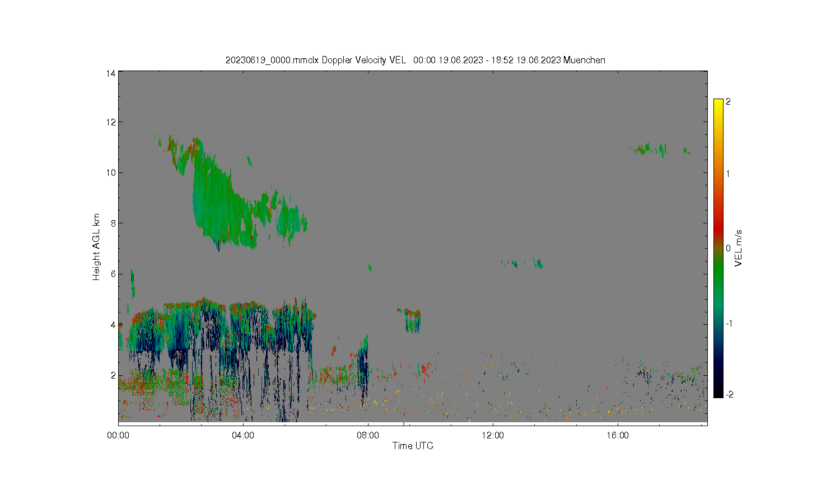Click the velocity colorbar gradient

tap(718, 248)
